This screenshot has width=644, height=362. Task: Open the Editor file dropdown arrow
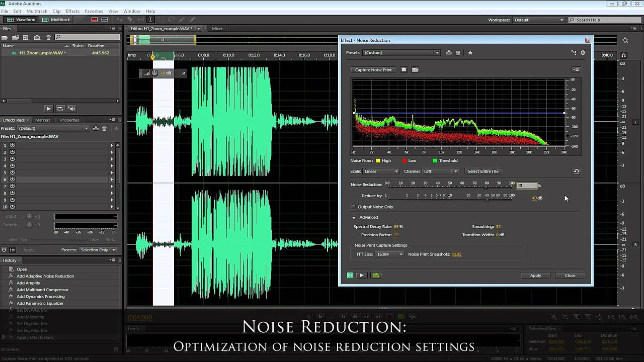coord(198,29)
